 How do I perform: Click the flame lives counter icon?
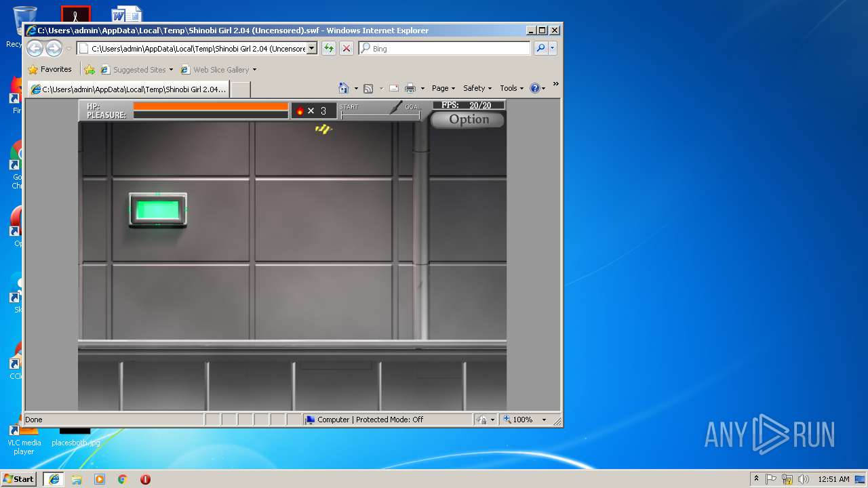(x=300, y=110)
